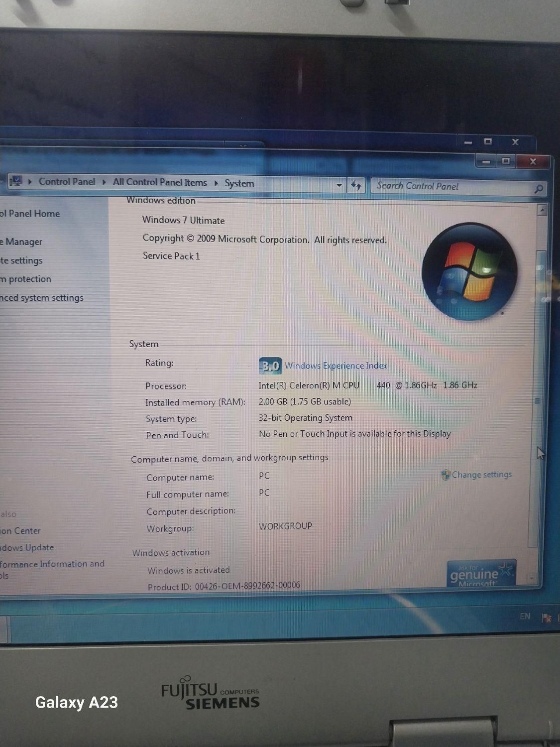This screenshot has height=747, width=560.
Task: Open the address bar history dropdown arrow
Action: [339, 185]
